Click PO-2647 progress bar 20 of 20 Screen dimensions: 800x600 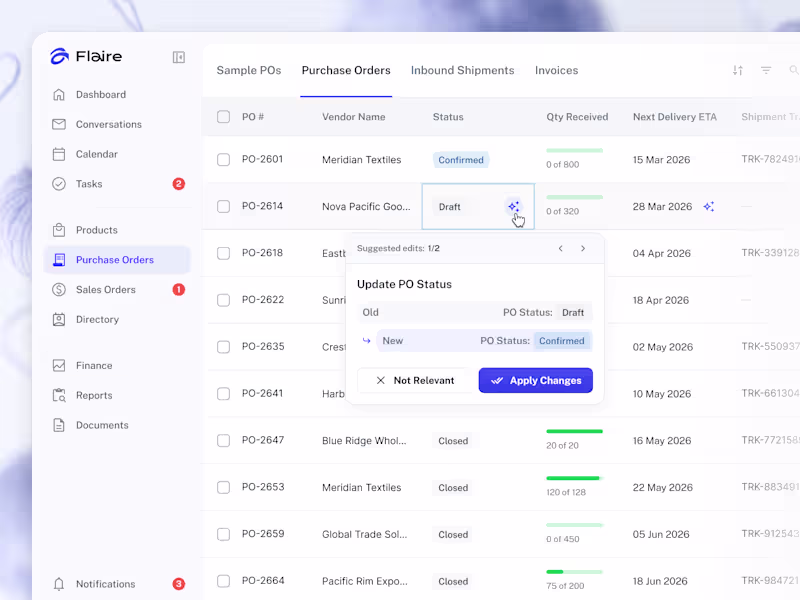click(574, 432)
